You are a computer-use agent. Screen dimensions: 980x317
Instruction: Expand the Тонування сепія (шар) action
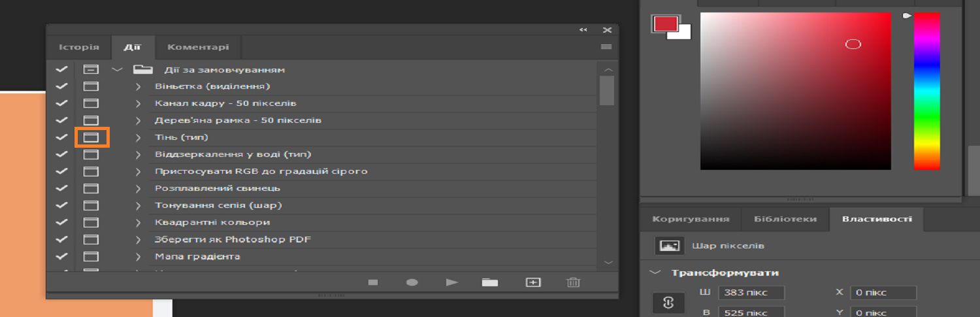pyautogui.click(x=138, y=205)
